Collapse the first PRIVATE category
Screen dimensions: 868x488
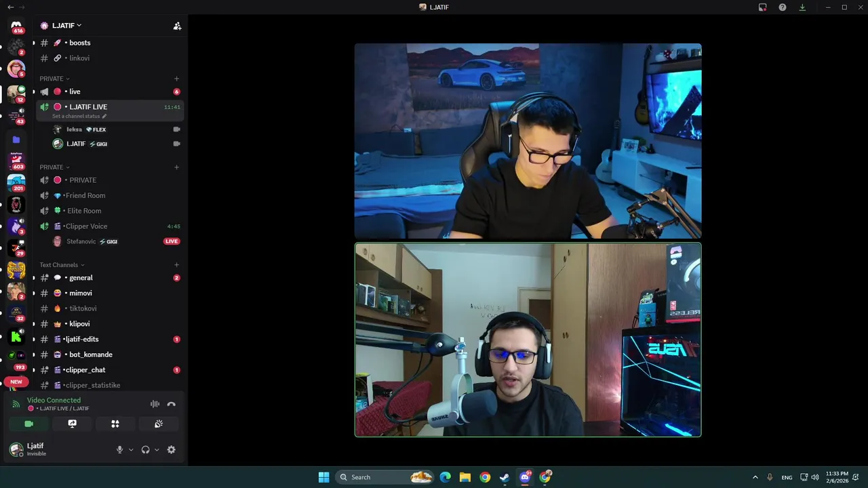coord(54,79)
